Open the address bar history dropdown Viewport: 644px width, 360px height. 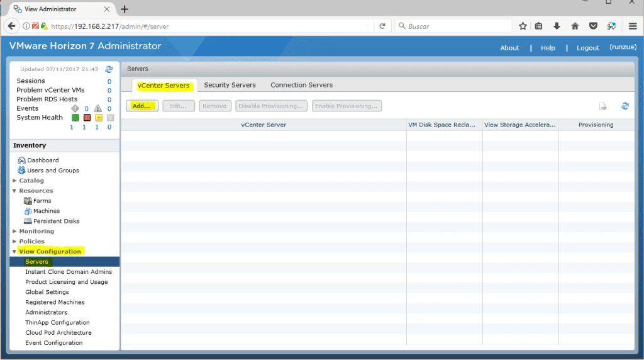367,26
